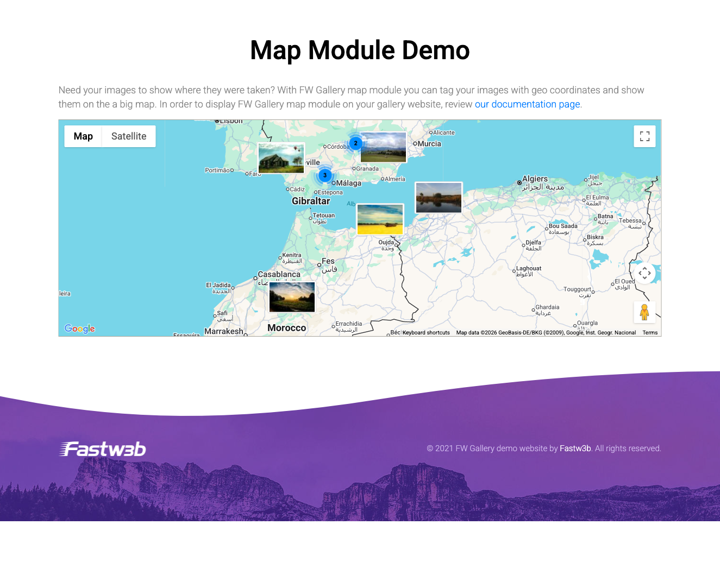
Task: Click the Fastw3b footer copyright link
Action: 575,448
